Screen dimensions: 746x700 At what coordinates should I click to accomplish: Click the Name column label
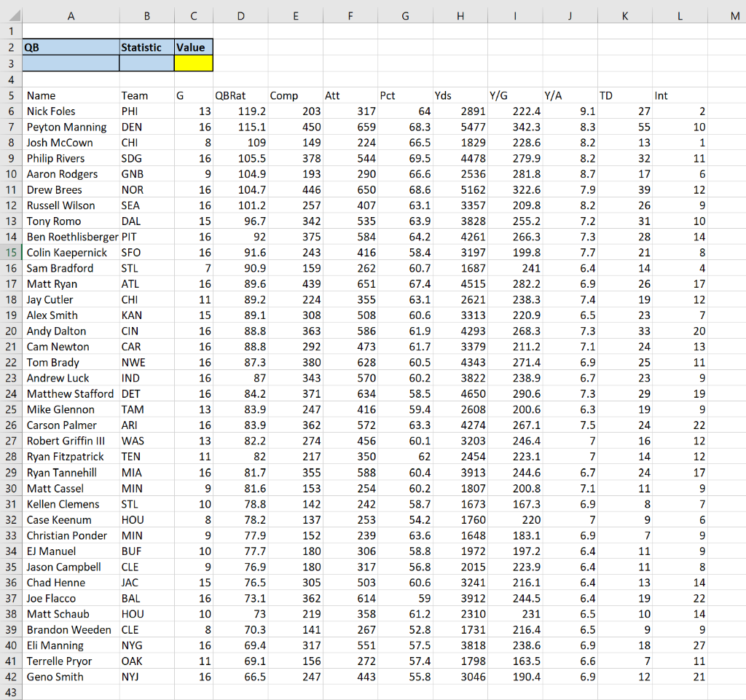tap(41, 95)
